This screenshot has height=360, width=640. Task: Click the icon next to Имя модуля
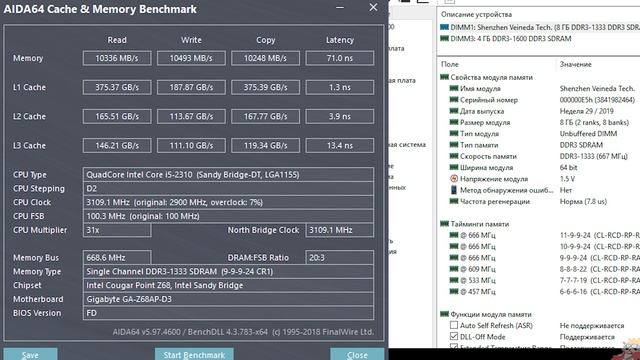coord(454,89)
